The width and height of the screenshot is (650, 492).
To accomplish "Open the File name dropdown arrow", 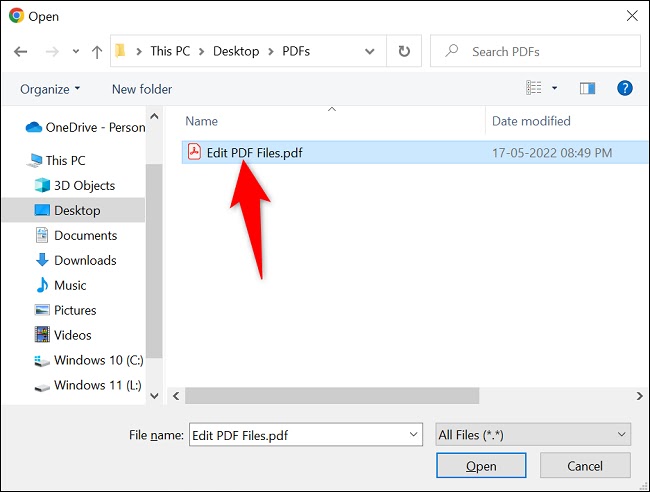I will [x=413, y=434].
